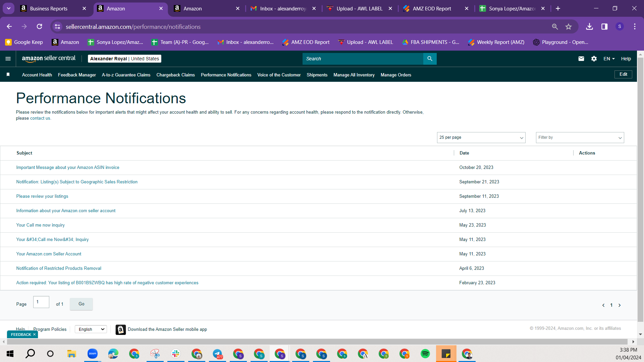Open the Seller Central hamburger menu
This screenshot has height=362, width=644.
tap(8, 59)
